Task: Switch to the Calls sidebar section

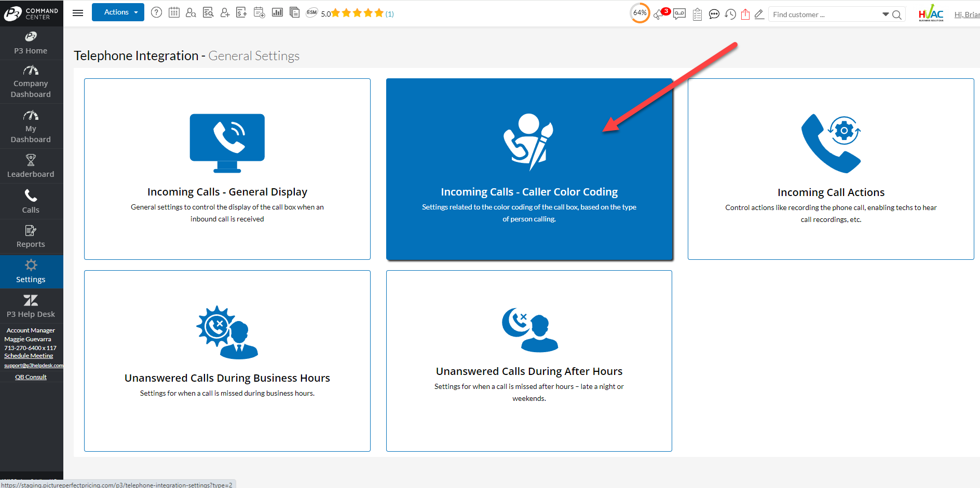Action: 31,201
